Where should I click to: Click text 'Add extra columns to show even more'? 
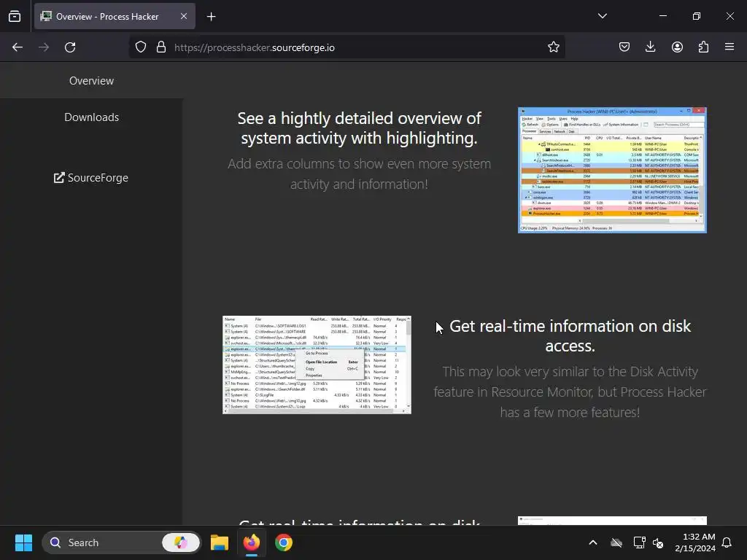tap(359, 174)
